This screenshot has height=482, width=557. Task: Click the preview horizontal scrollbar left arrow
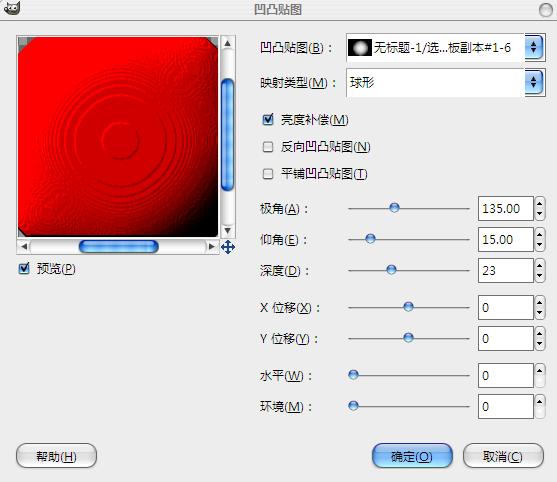(24, 246)
